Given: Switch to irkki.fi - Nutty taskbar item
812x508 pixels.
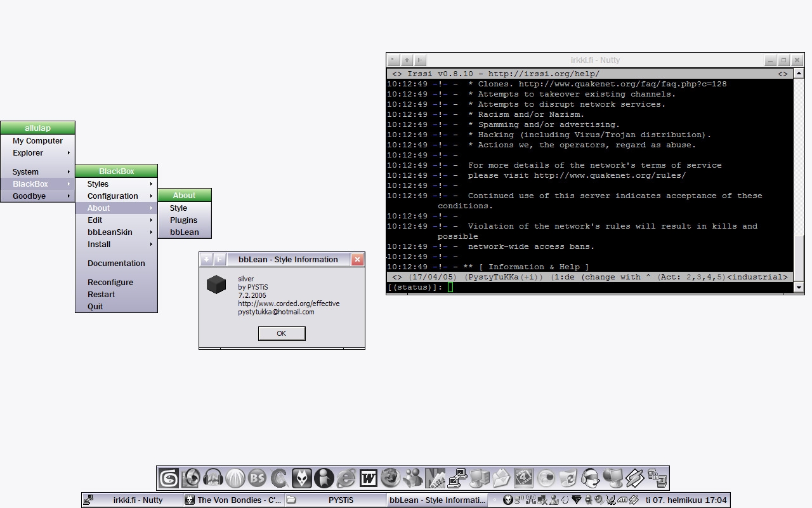Looking at the screenshot, I should [133, 500].
